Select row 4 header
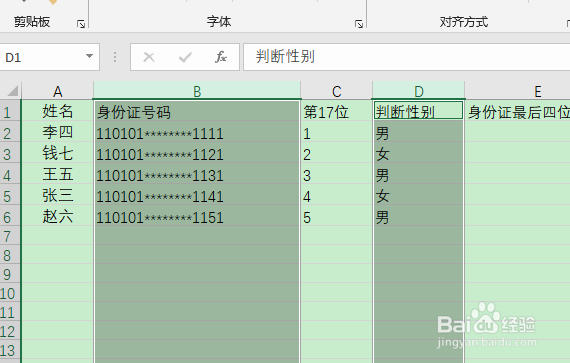Image resolution: width=570 pixels, height=363 pixels. tap(11, 174)
